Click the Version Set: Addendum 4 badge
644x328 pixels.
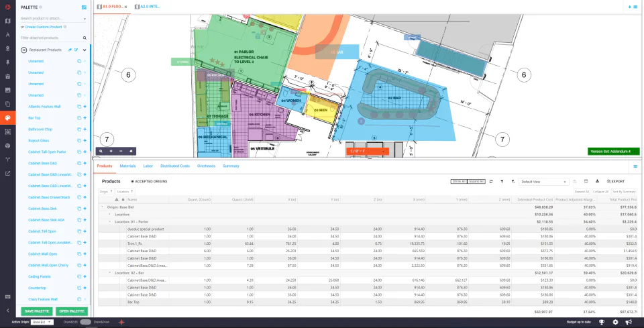[x=614, y=152]
